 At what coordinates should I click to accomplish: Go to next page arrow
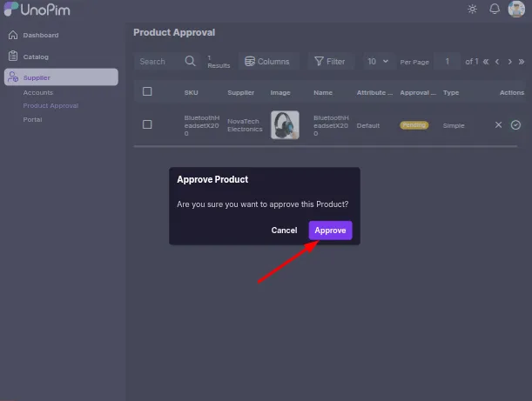pyautogui.click(x=509, y=62)
